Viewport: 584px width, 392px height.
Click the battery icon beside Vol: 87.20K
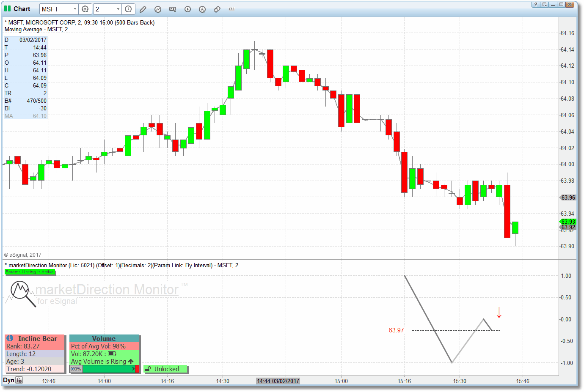[x=112, y=354]
